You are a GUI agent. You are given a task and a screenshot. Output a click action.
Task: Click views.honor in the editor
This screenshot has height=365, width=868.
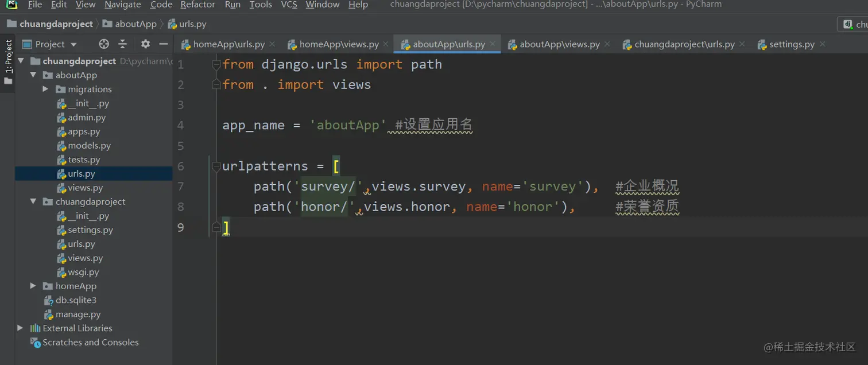pyautogui.click(x=407, y=207)
